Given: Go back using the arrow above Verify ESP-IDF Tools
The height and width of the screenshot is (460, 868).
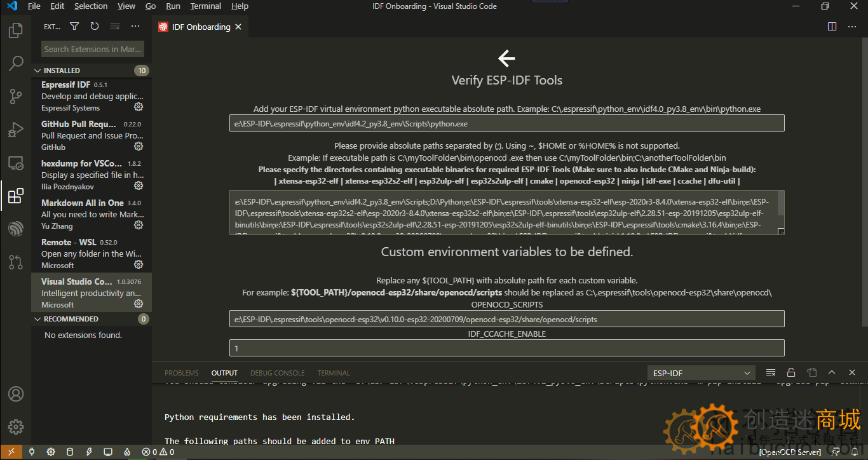Looking at the screenshot, I should coord(506,58).
